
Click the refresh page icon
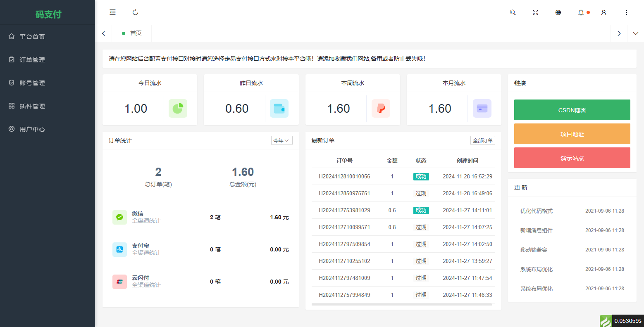[x=135, y=12]
